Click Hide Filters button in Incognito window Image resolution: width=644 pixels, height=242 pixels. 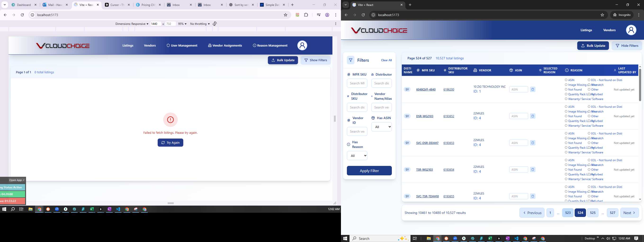tap(627, 46)
